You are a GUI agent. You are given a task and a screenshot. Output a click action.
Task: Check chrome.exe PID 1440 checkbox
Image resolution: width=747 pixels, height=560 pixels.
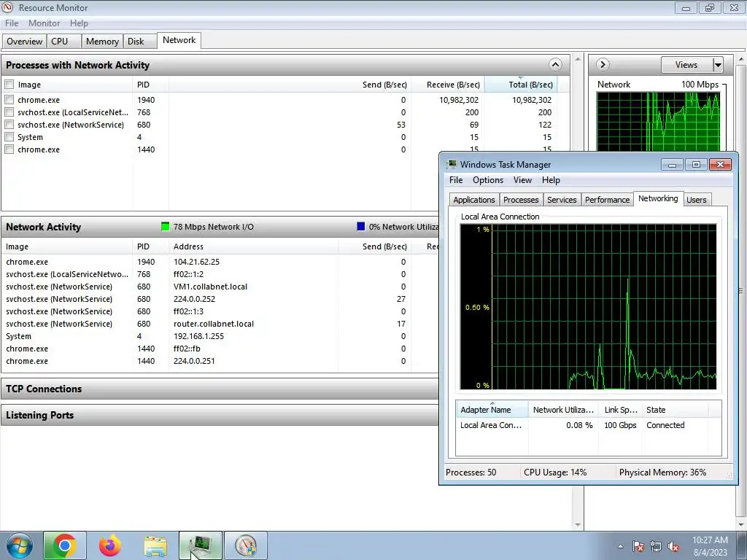coord(9,149)
